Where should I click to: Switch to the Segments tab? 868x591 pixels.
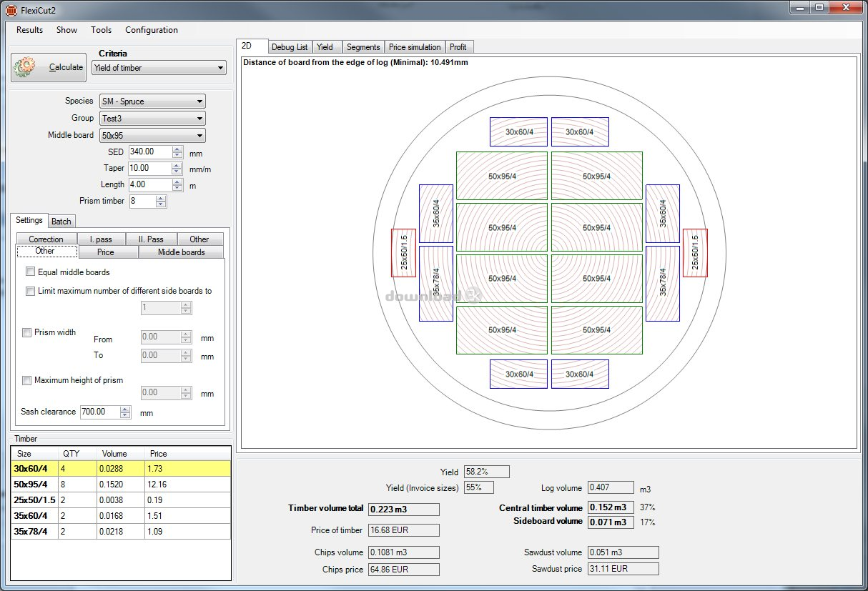(x=363, y=47)
